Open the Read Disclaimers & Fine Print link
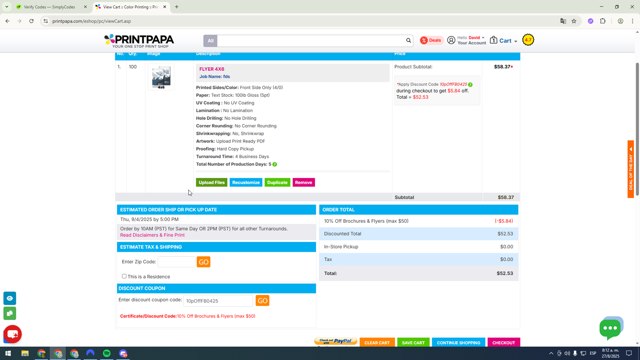The width and height of the screenshot is (640, 360). pos(152,235)
